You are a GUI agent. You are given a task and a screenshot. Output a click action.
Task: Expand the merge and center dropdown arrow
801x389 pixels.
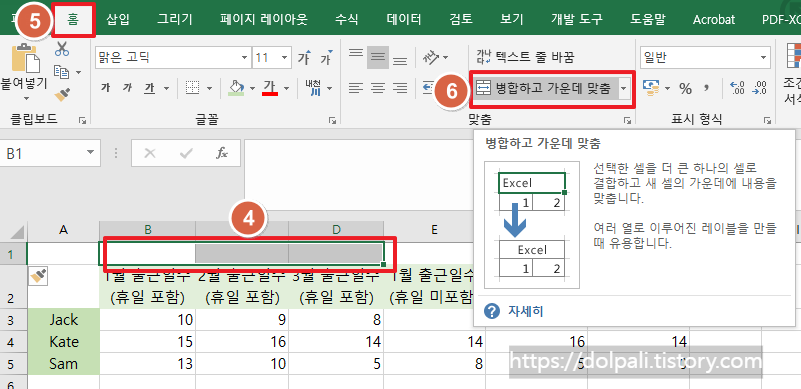click(624, 88)
